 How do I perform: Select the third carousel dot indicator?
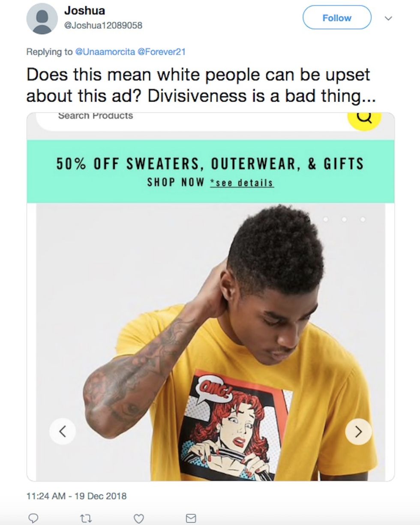pyautogui.click(x=344, y=219)
